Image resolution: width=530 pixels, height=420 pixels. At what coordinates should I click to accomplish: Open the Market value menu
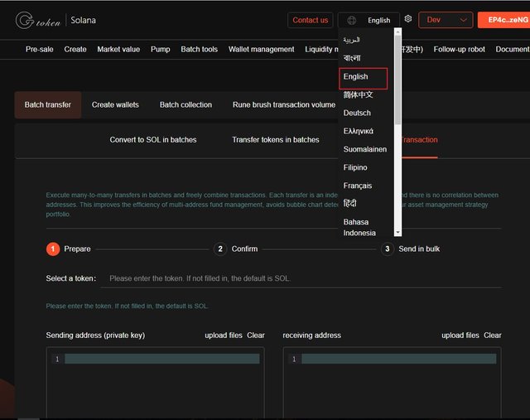click(x=118, y=50)
